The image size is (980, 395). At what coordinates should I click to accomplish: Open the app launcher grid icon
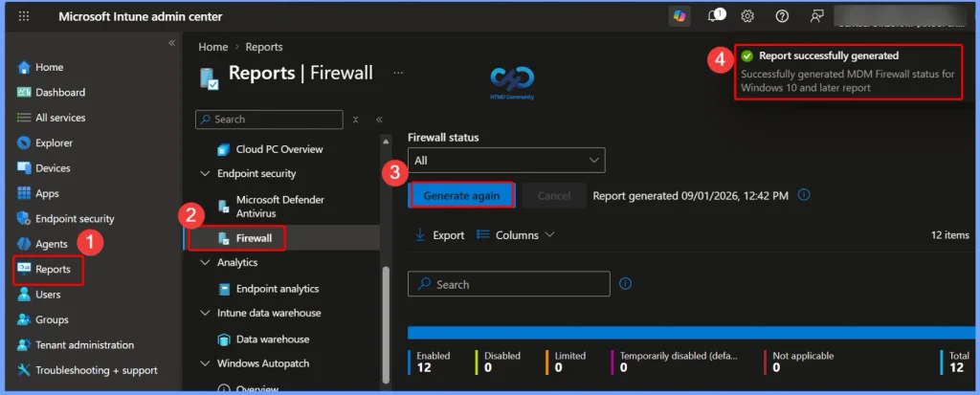(24, 17)
